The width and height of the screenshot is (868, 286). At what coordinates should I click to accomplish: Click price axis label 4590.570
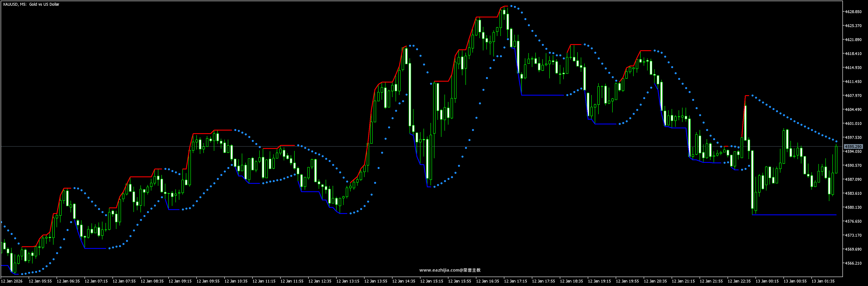tap(853, 165)
